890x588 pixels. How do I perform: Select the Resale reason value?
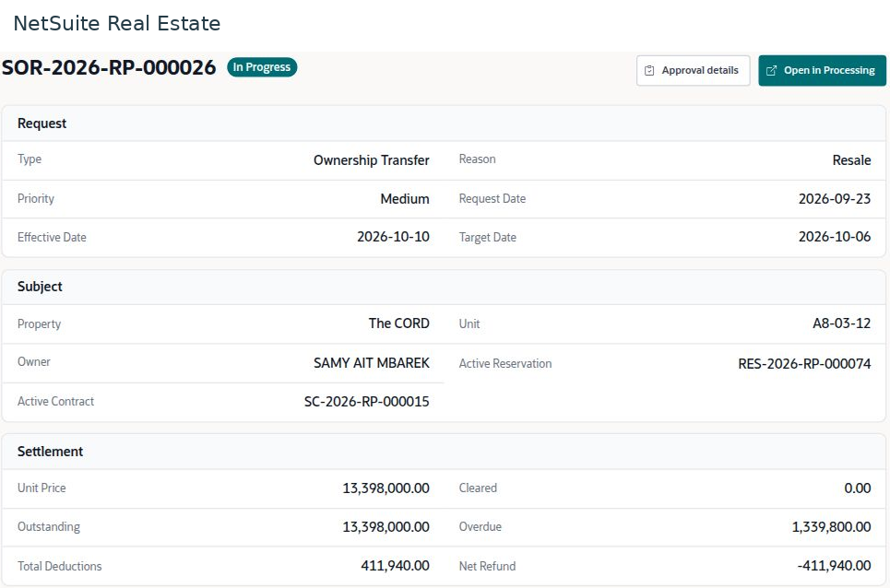tap(851, 160)
